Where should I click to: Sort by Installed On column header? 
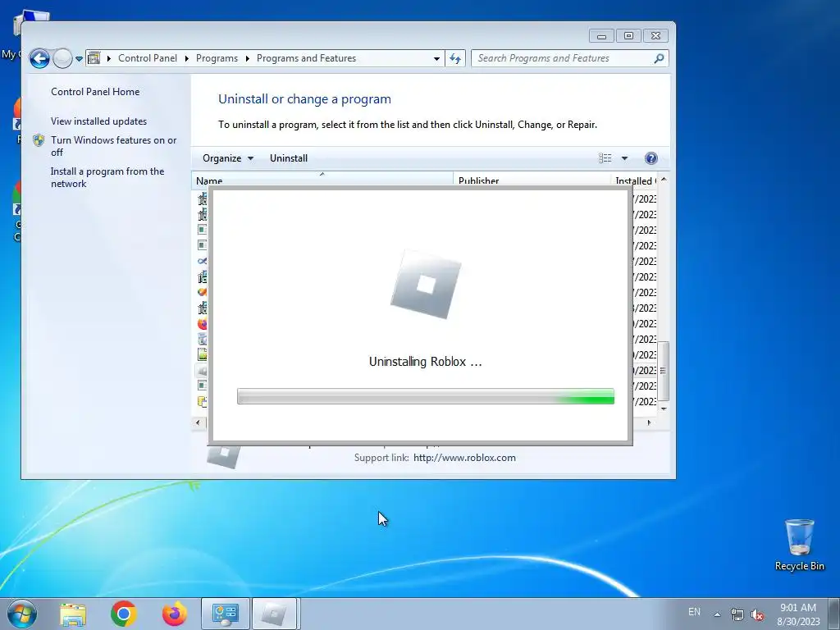[634, 180]
